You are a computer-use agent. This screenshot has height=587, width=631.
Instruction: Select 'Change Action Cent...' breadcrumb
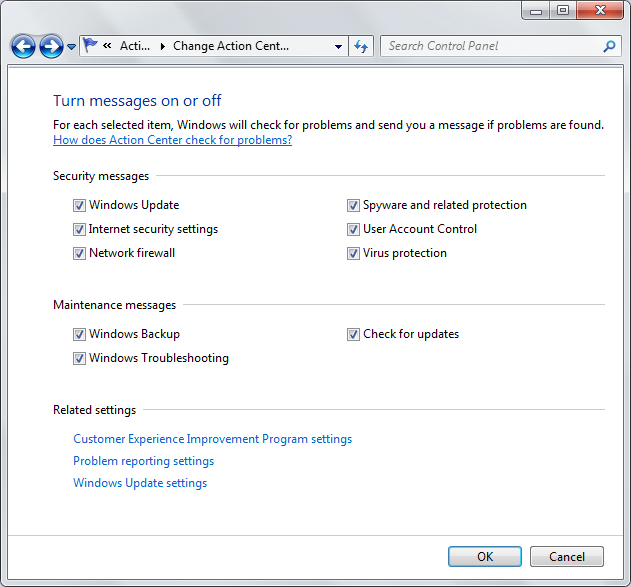coord(231,46)
